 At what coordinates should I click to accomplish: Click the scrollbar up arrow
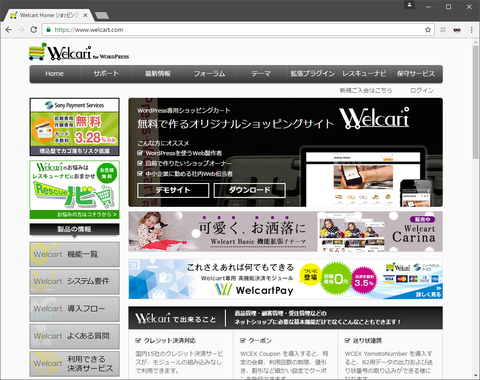point(476,42)
